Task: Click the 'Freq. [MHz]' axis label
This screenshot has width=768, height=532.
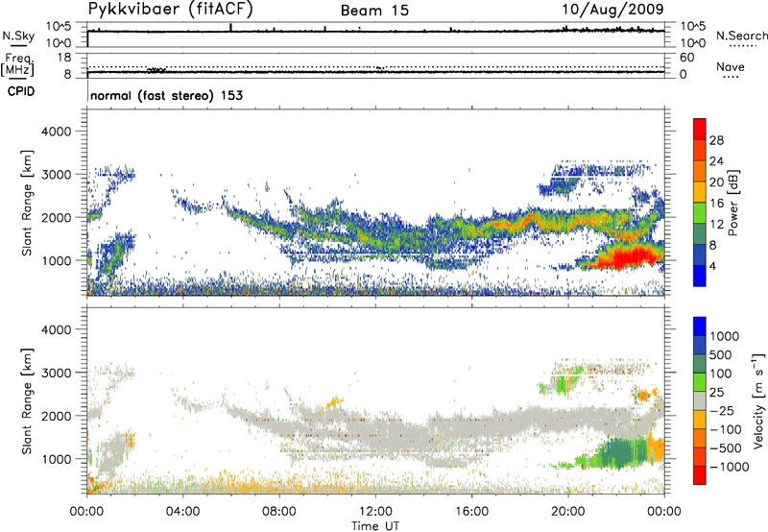Action: 18,64
